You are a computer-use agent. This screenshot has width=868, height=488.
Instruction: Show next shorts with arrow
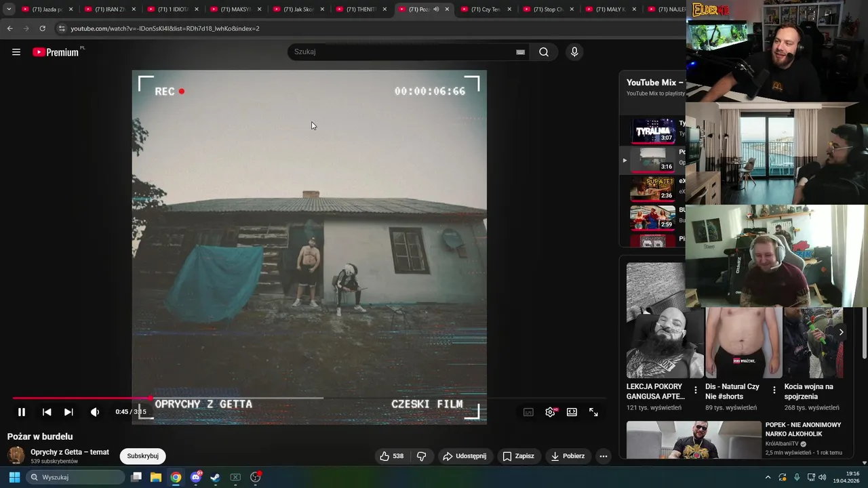[841, 332]
